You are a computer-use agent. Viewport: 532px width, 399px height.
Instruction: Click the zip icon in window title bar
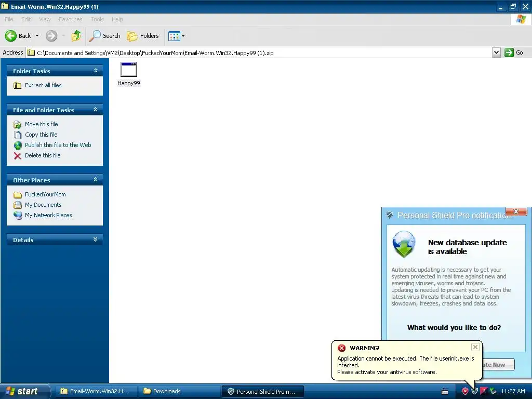click(x=5, y=6)
